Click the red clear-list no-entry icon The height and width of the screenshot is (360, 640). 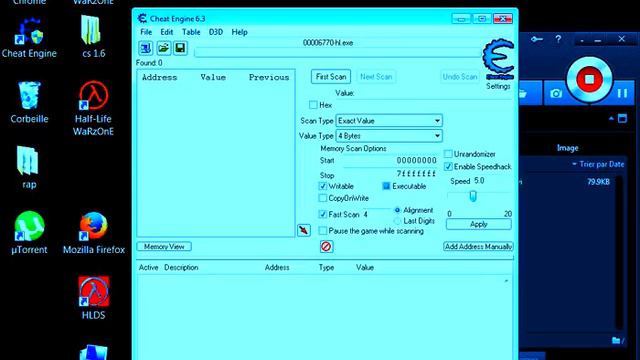[x=326, y=247]
